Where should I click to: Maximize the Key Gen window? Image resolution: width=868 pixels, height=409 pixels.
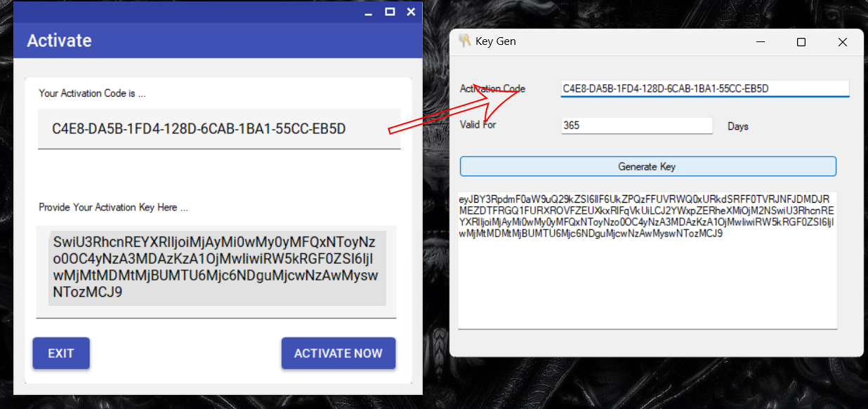pos(801,42)
